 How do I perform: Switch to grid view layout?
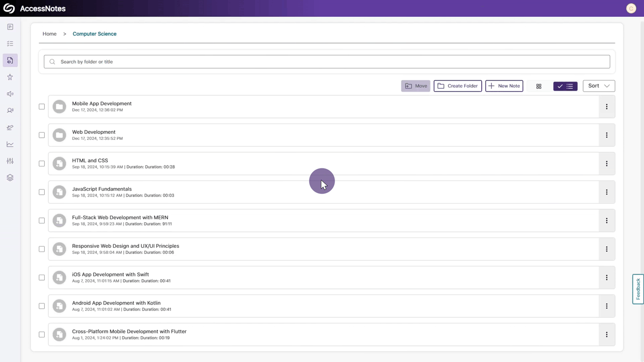click(538, 86)
